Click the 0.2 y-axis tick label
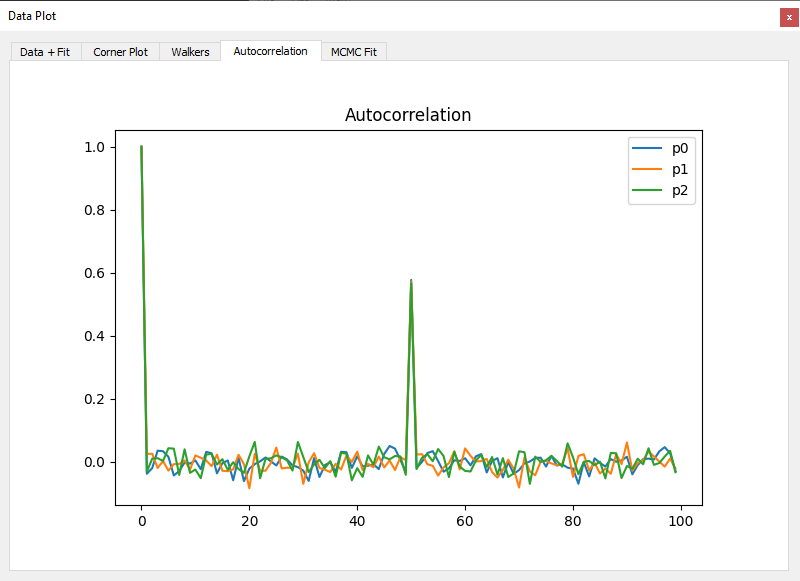800x581 pixels. click(x=94, y=399)
